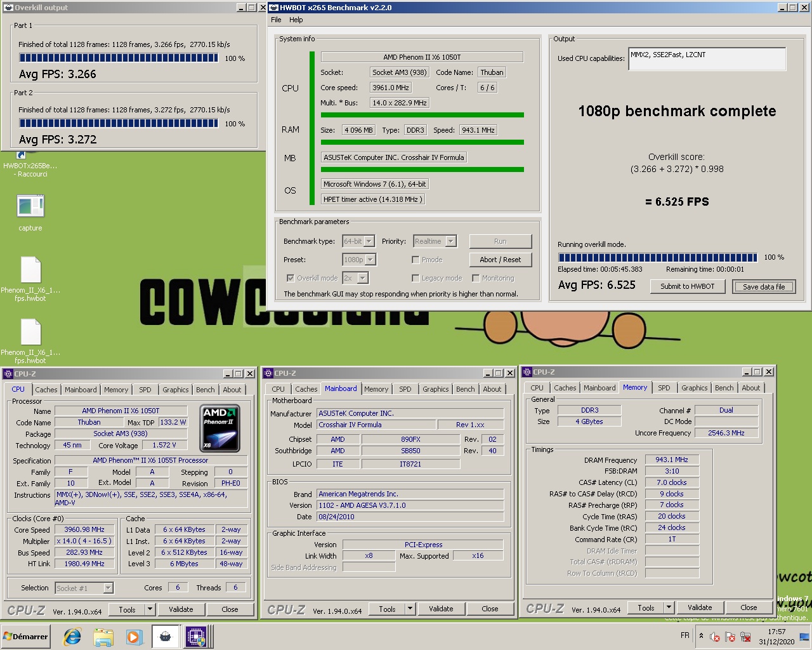Show hidden system tray icons
This screenshot has height=650, width=812.
(701, 635)
